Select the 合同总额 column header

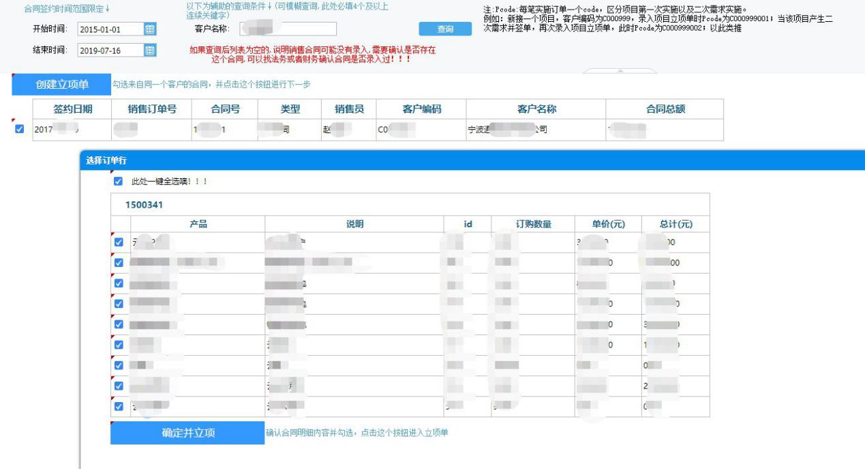(x=665, y=109)
